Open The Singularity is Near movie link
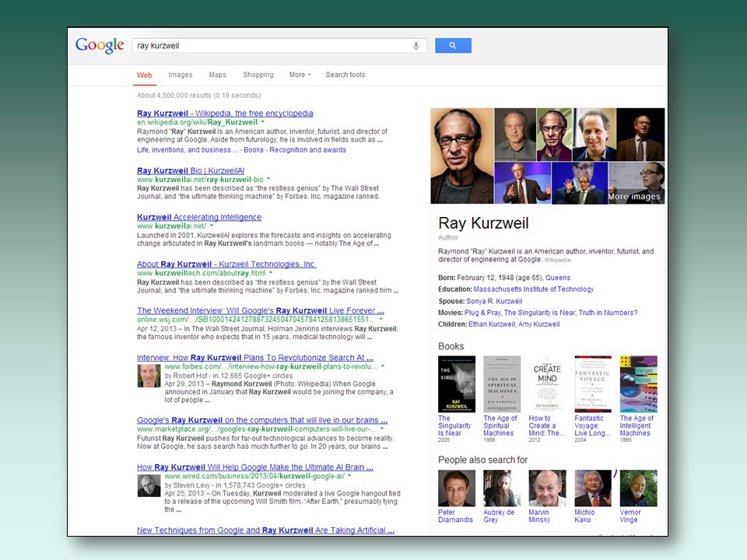This screenshot has height=560, width=747. [538, 313]
